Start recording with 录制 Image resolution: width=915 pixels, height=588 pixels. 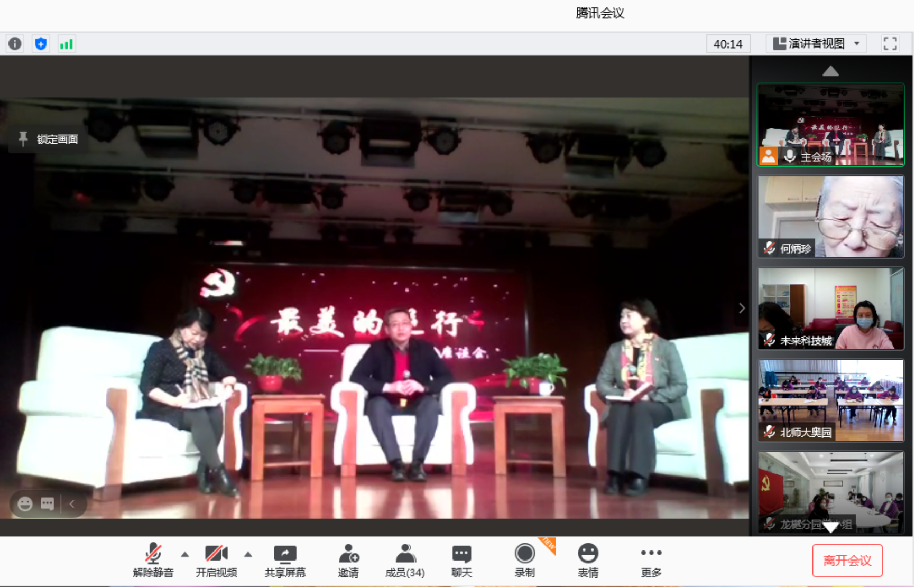tap(524, 561)
